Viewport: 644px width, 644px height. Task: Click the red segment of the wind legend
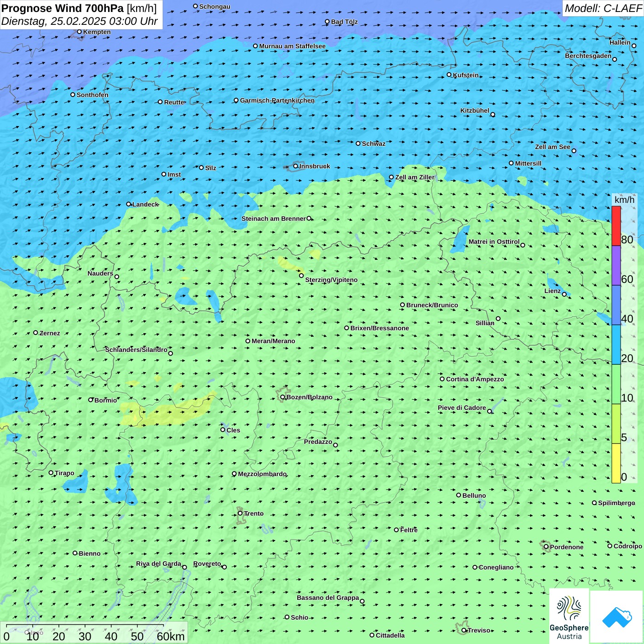coord(616,226)
